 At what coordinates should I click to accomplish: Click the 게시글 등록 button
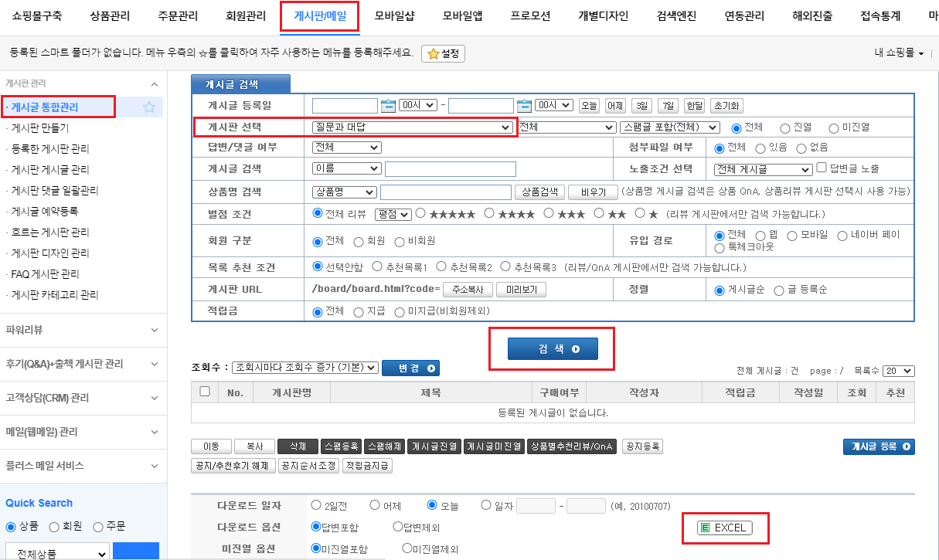point(879,446)
